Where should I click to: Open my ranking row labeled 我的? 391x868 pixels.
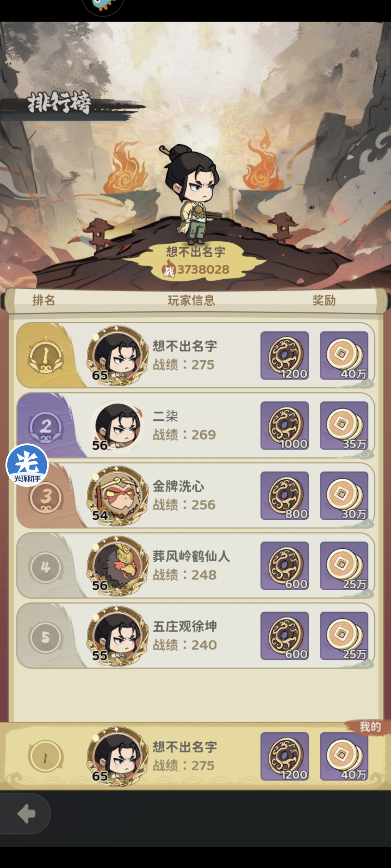pyautogui.click(x=195, y=757)
